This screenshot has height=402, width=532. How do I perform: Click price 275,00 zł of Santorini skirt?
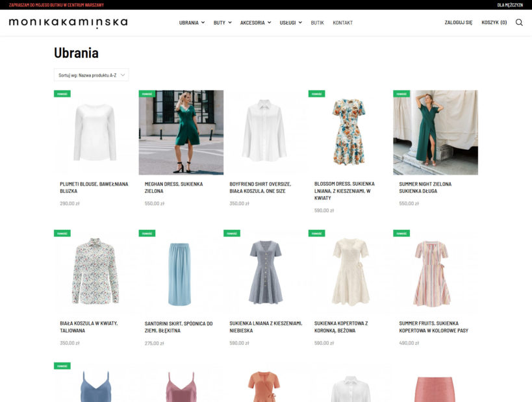click(x=155, y=344)
